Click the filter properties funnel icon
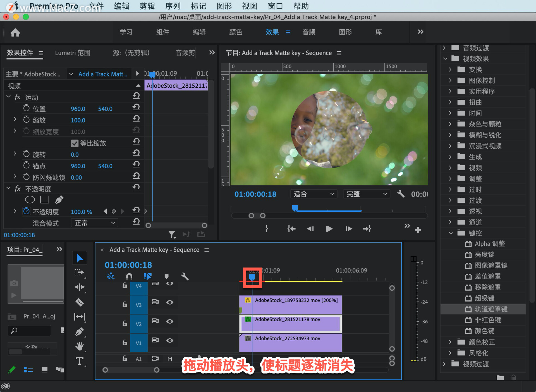Image resolution: width=536 pixels, height=392 pixels. [x=172, y=235]
